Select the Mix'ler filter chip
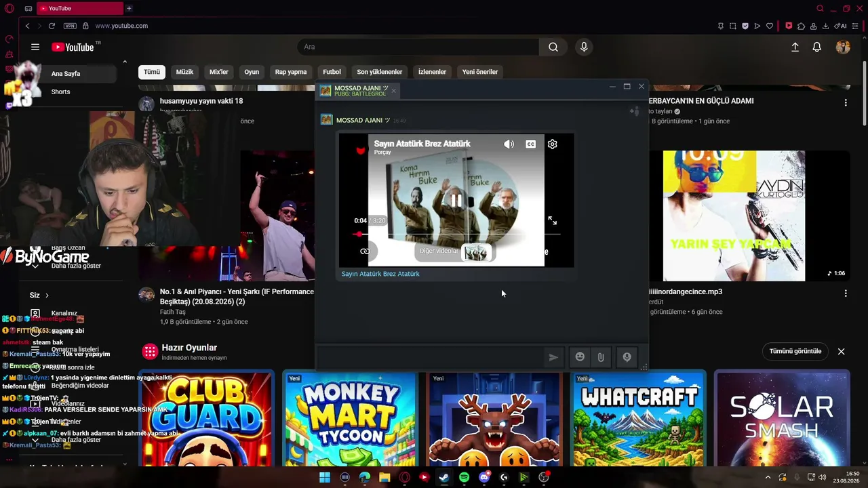 point(219,72)
